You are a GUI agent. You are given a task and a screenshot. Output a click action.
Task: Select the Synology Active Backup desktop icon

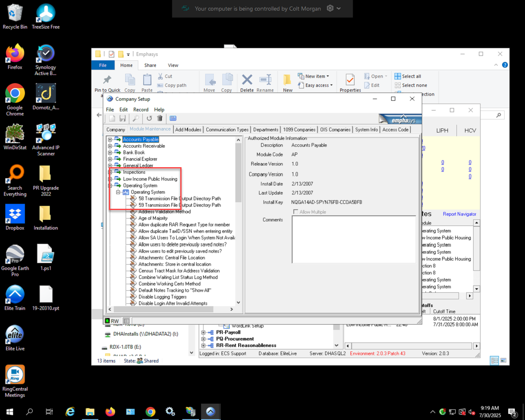pyautogui.click(x=46, y=60)
